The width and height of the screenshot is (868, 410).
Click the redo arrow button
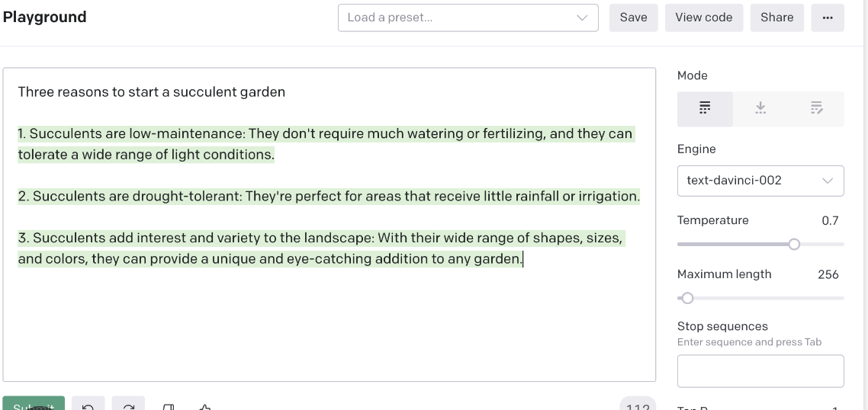tap(128, 405)
